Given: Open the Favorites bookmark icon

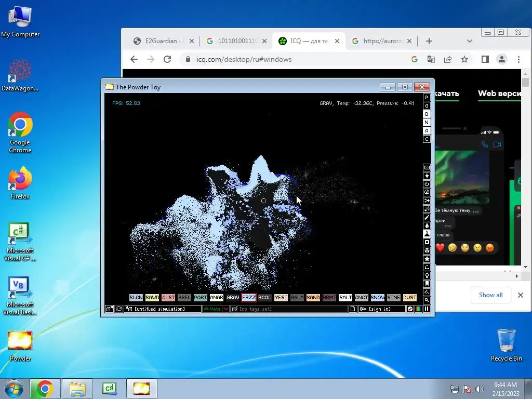Looking at the screenshot, I should (x=427, y=284).
